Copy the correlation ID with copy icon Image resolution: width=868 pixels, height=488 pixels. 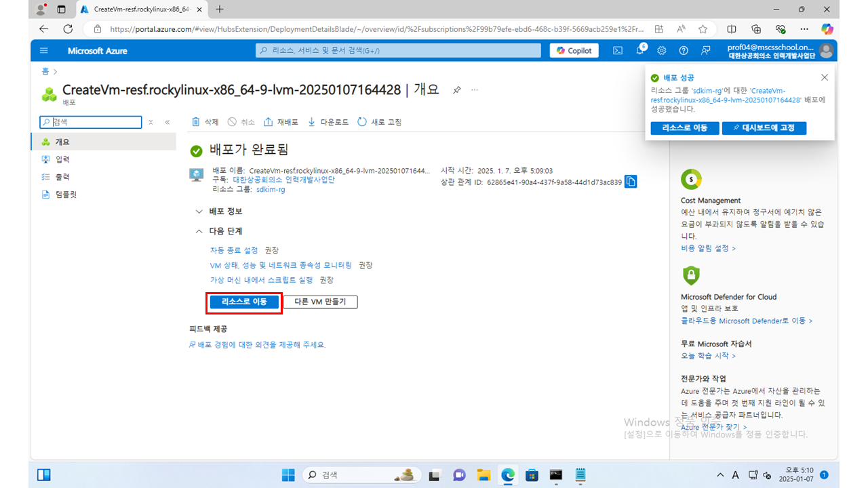click(631, 182)
